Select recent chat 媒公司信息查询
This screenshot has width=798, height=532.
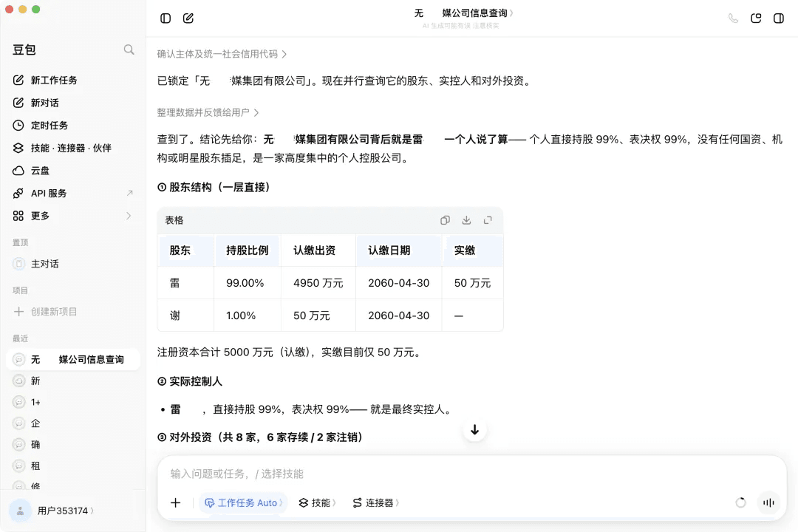click(x=72, y=359)
